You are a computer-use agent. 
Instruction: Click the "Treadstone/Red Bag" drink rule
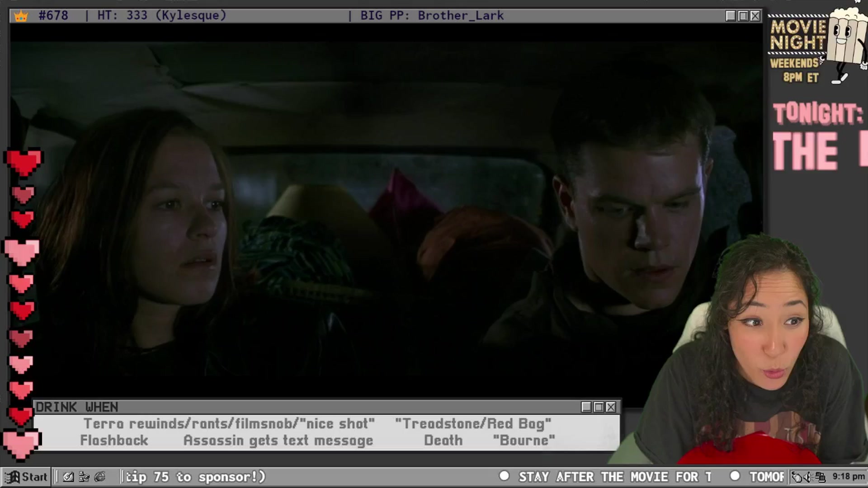point(473,424)
